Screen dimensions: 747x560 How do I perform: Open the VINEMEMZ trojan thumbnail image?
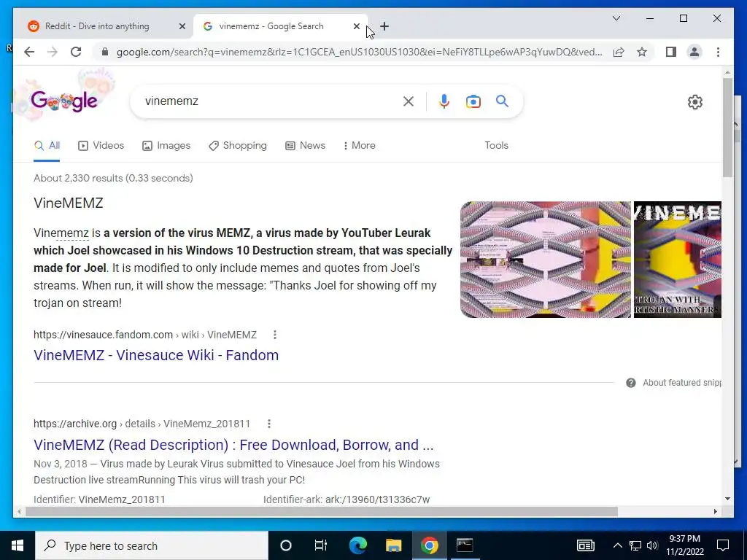678,260
